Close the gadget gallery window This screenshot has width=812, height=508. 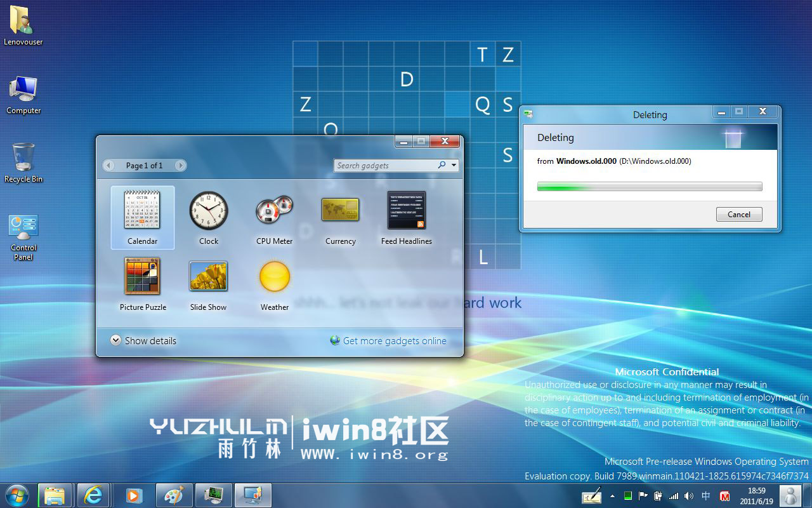click(445, 141)
